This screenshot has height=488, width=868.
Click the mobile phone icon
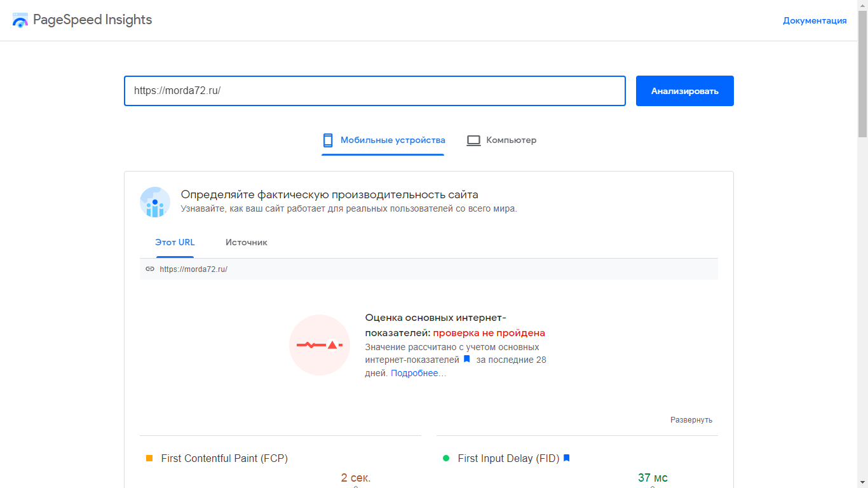coord(328,140)
